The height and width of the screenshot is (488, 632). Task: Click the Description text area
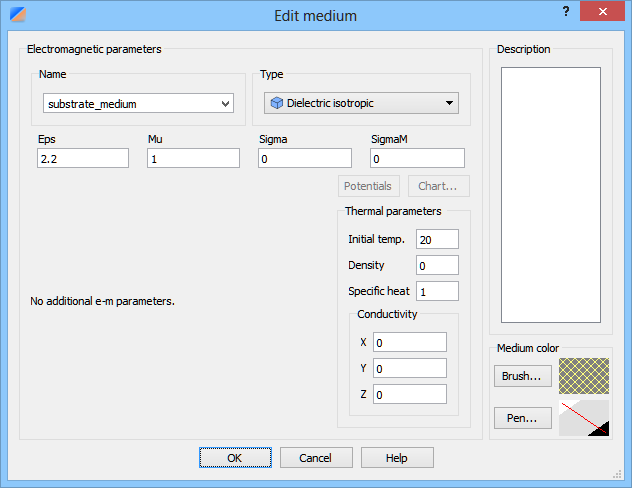551,195
